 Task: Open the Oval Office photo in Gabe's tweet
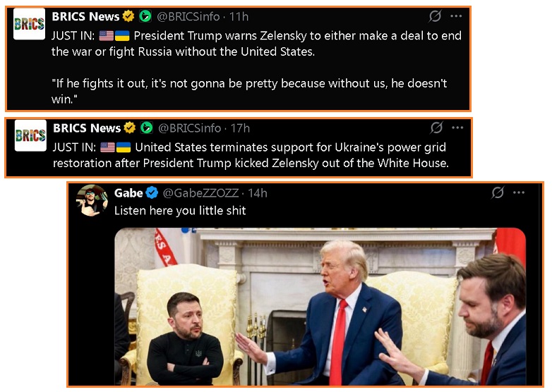point(320,306)
